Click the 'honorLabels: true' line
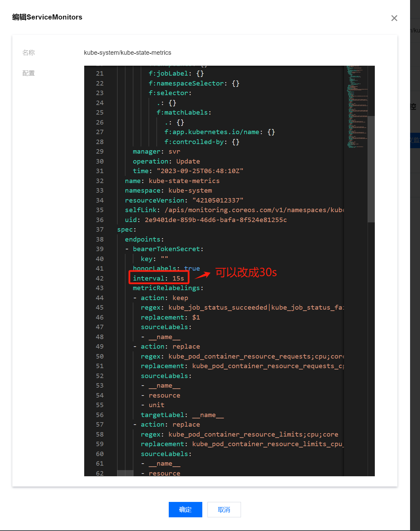Image resolution: width=420 pixels, height=531 pixels. click(166, 269)
